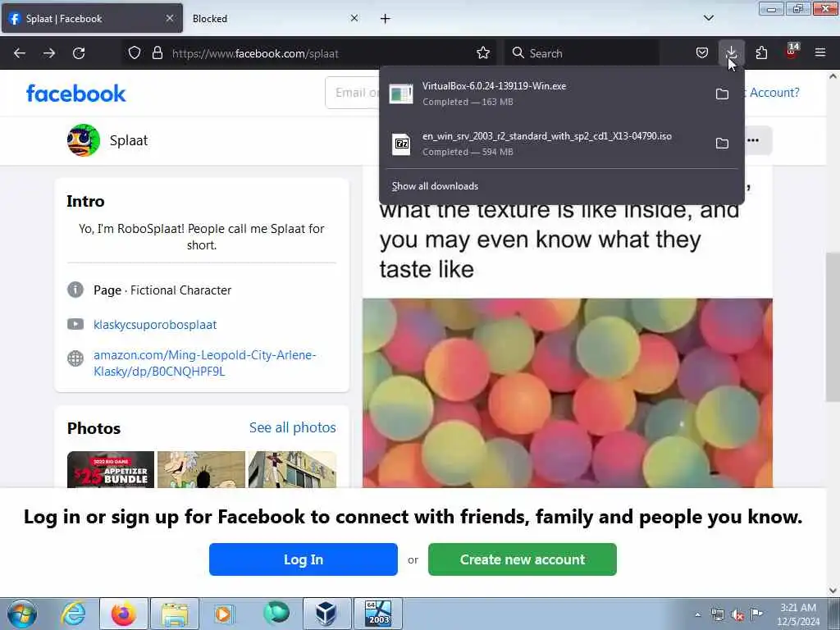Click the Page · Fictional Character info icon

(x=75, y=290)
